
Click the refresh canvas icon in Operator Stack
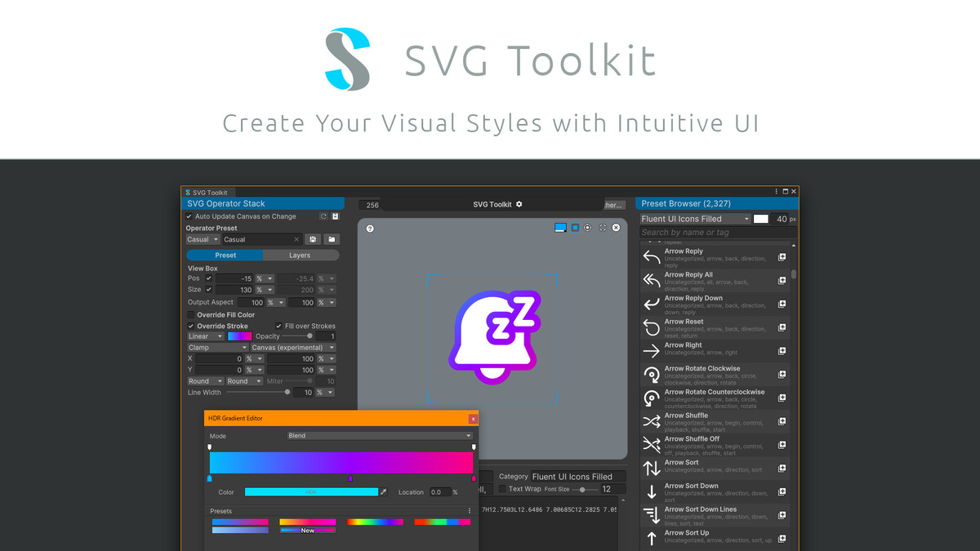[323, 216]
